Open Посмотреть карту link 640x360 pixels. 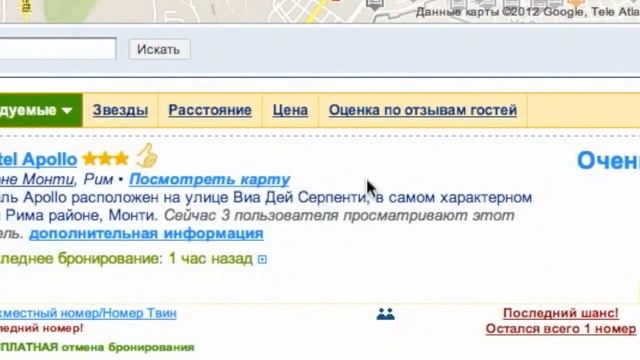click(209, 179)
